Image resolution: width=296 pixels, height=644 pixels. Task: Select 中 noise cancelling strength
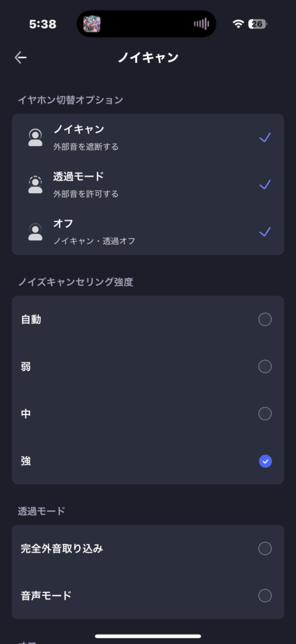coord(148,414)
